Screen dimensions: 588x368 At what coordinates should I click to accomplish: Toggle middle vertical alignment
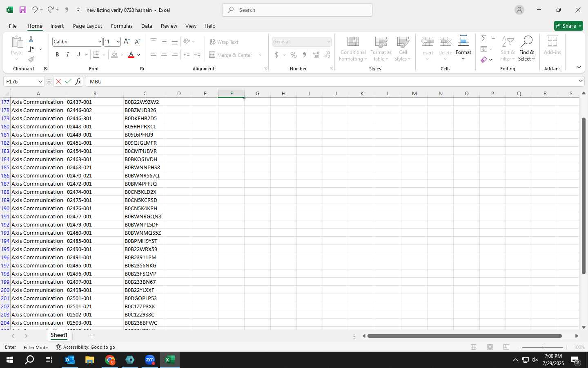pyautogui.click(x=164, y=42)
